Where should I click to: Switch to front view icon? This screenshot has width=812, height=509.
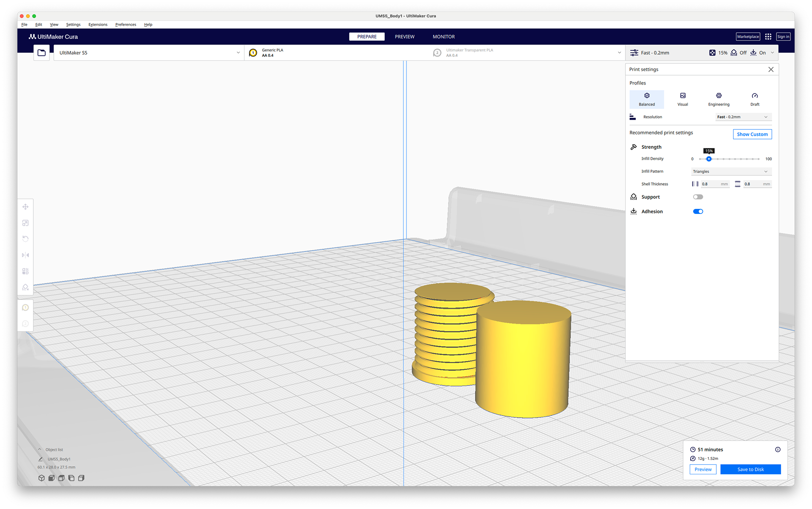(x=51, y=478)
